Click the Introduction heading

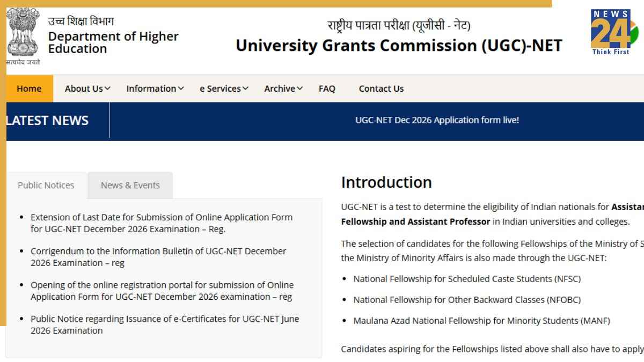tap(386, 182)
